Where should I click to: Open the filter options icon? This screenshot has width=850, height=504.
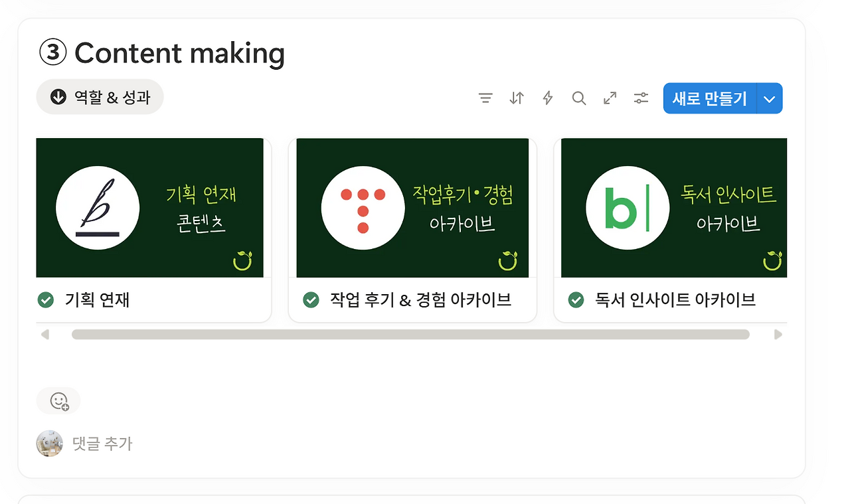(x=485, y=98)
